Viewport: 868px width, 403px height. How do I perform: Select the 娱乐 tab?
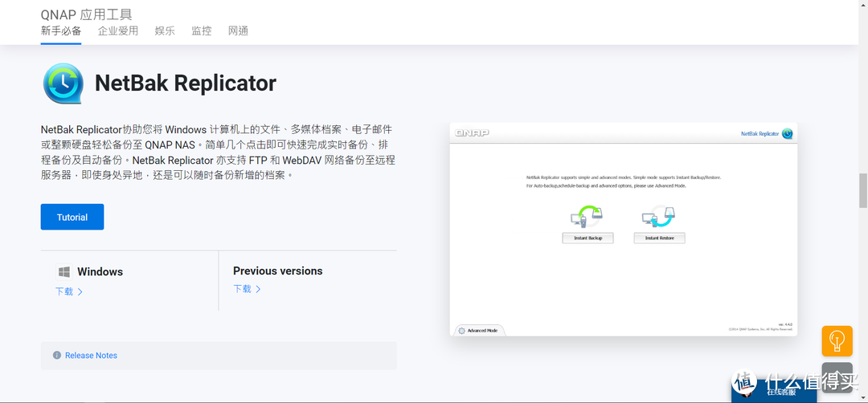tap(165, 31)
